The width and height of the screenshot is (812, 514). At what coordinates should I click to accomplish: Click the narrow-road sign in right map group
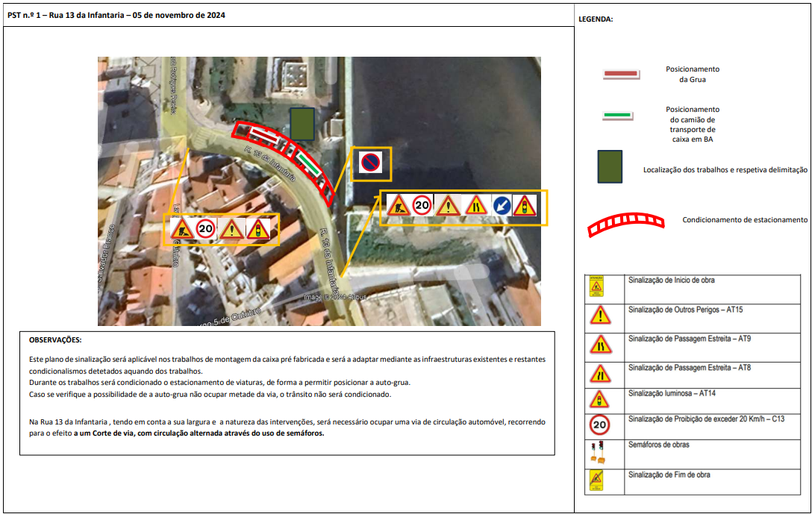[x=475, y=206]
